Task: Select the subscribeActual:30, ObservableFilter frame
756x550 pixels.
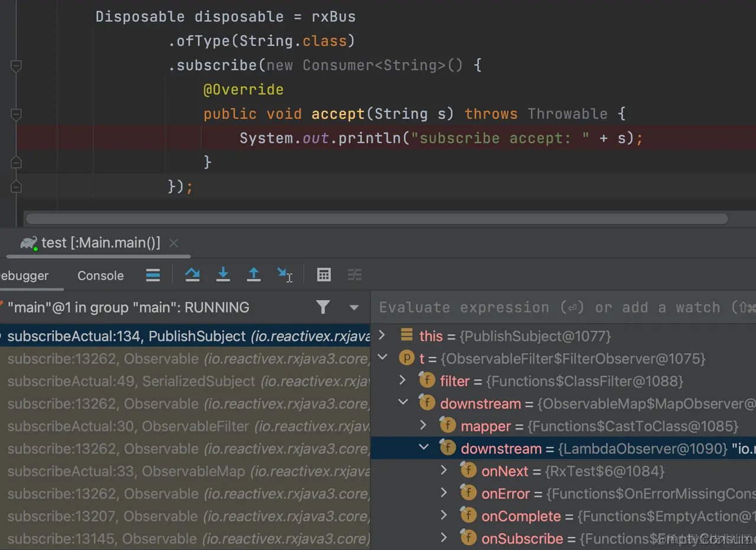Action: tap(185, 426)
